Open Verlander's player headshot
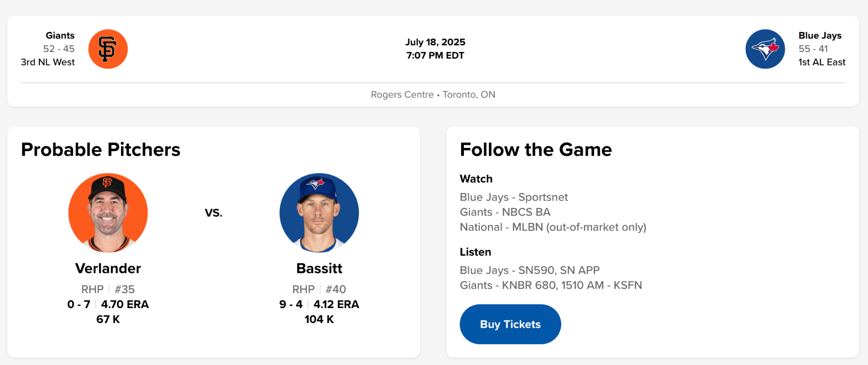The height and width of the screenshot is (365, 868). [108, 213]
